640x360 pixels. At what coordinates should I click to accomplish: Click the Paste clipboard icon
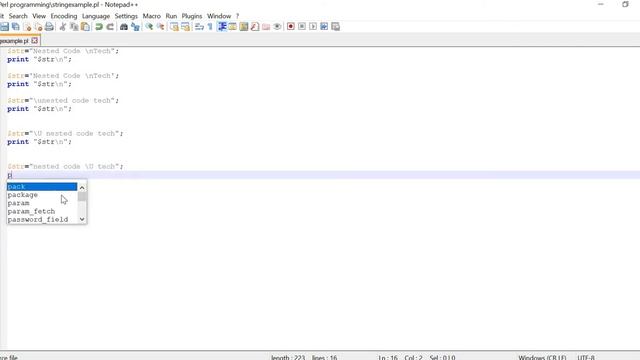85,27
